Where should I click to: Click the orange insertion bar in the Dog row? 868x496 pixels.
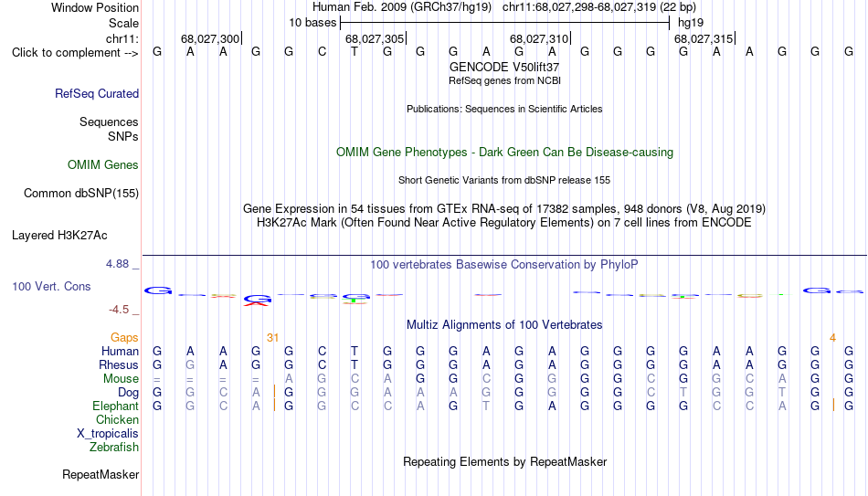(x=274, y=392)
